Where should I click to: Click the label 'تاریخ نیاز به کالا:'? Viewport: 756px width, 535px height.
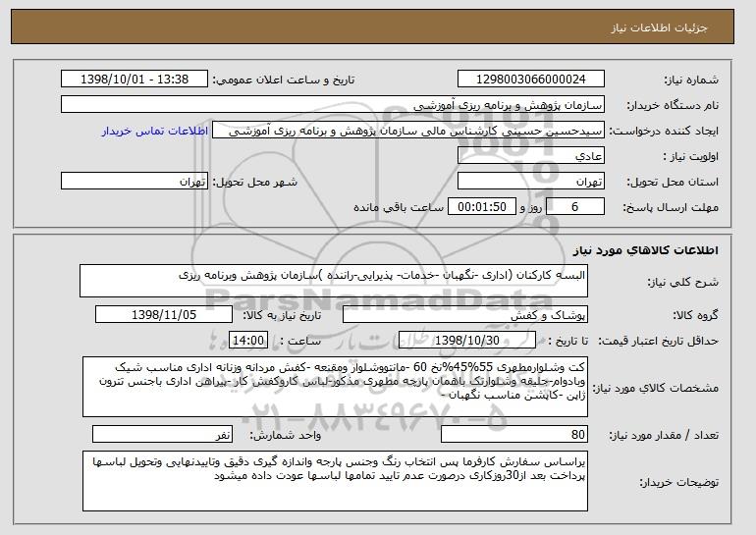pyautogui.click(x=282, y=315)
